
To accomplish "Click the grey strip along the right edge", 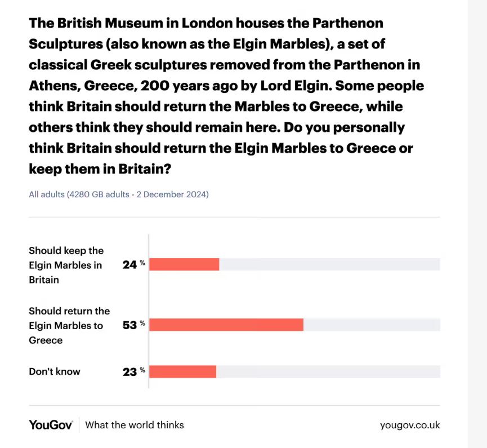I will (477, 224).
